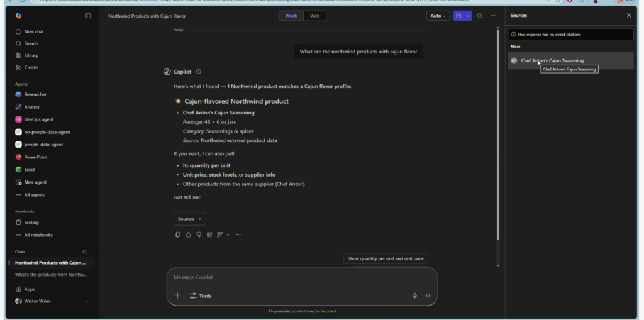The image size is (644, 320).
Task: Select the people-data-agent
Action: click(x=39, y=145)
